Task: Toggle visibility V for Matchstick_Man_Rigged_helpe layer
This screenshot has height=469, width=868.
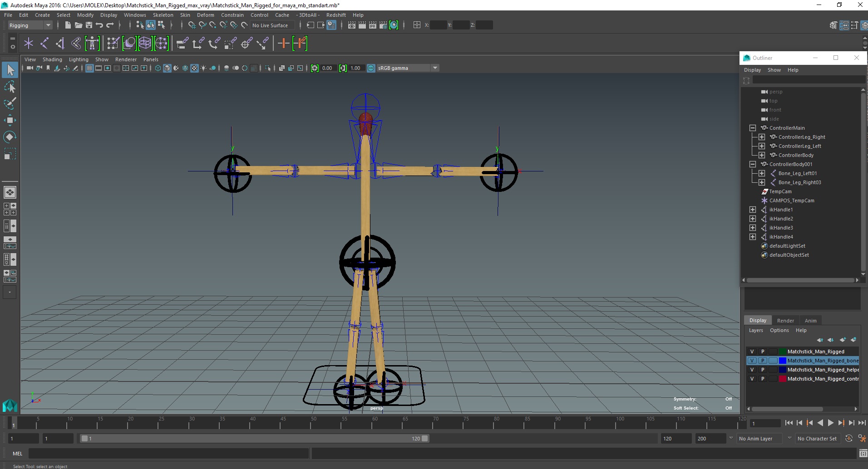Action: point(752,370)
